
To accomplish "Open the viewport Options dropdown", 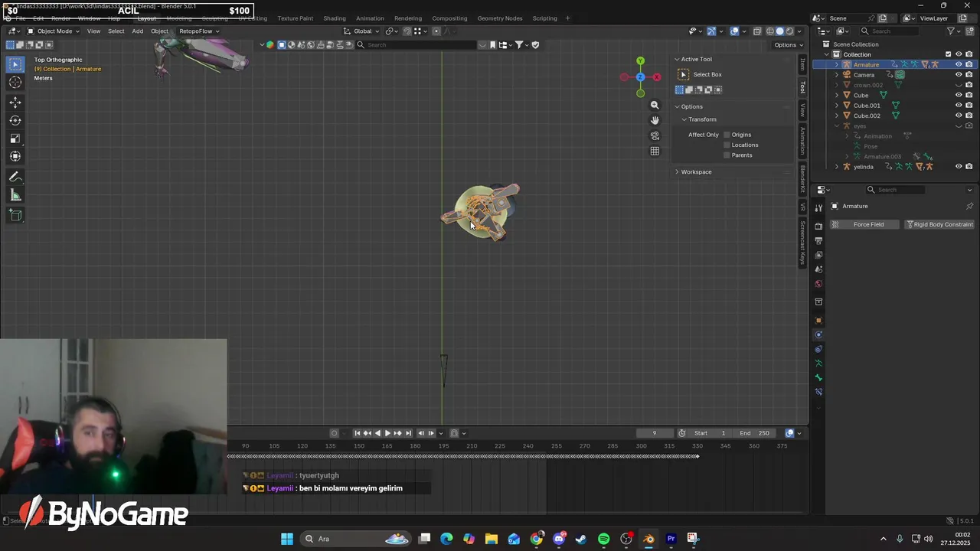I will point(789,45).
